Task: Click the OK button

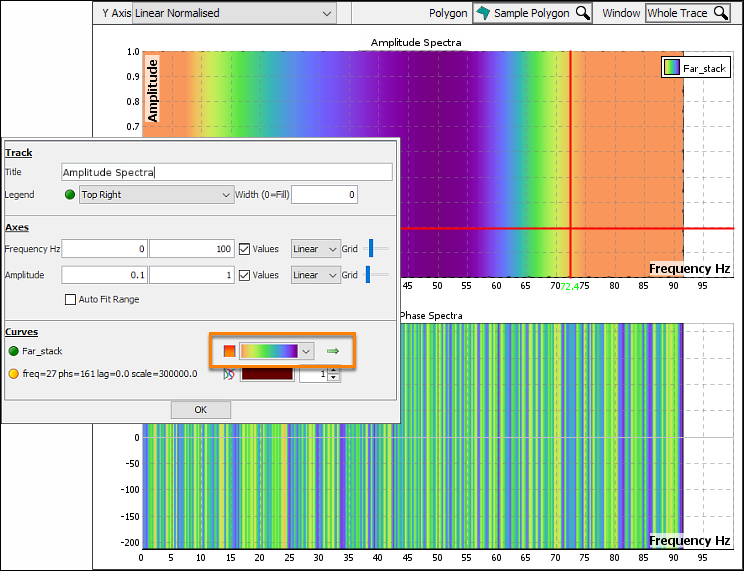Action: click(201, 410)
